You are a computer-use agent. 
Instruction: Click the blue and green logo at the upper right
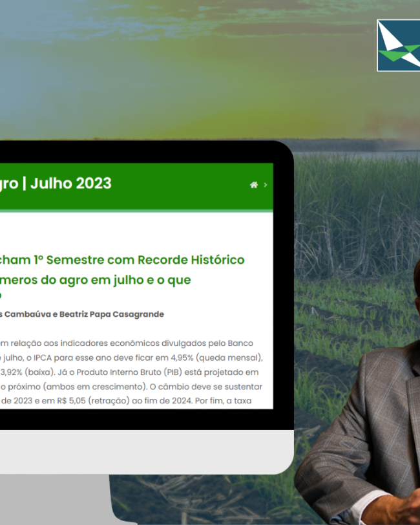point(398,45)
